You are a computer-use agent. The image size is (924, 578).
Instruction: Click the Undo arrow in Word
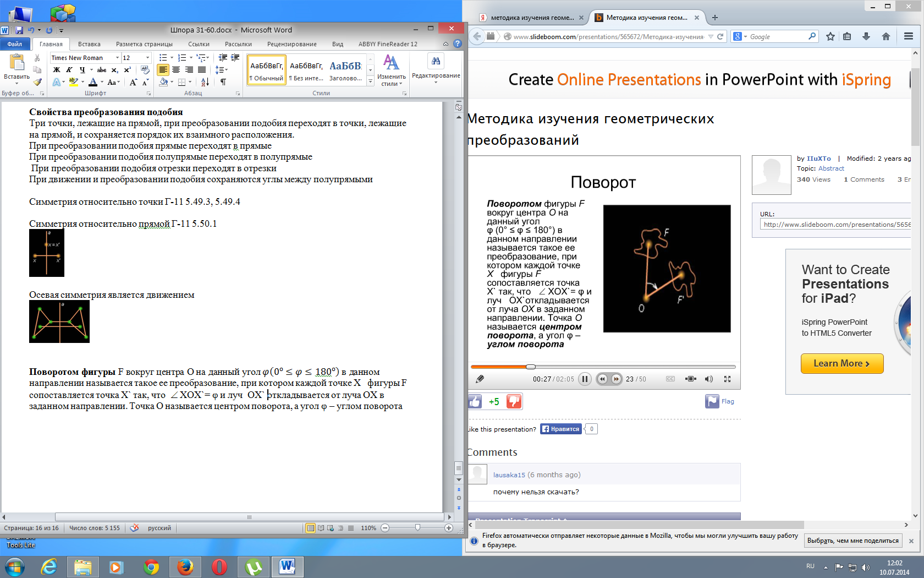31,30
